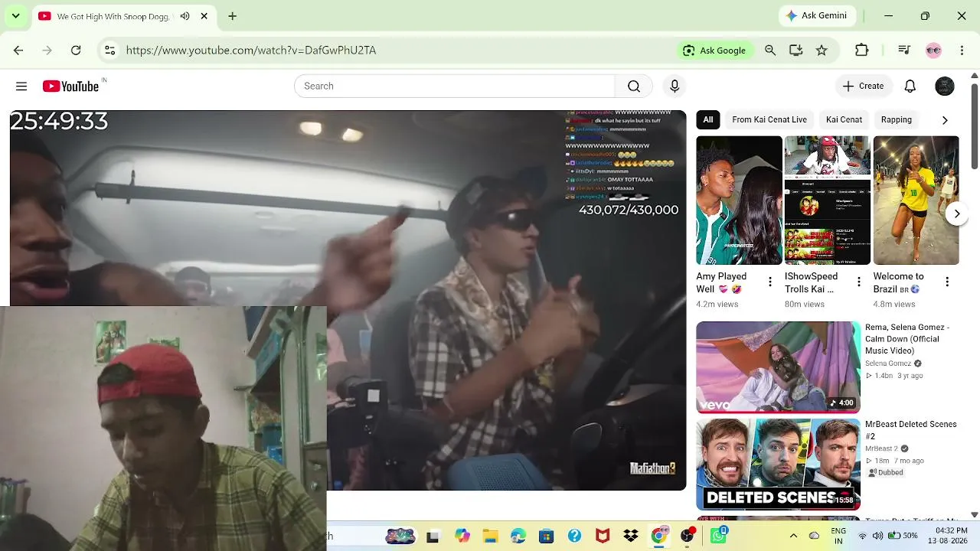Click the Ask Google lens button

tap(714, 51)
